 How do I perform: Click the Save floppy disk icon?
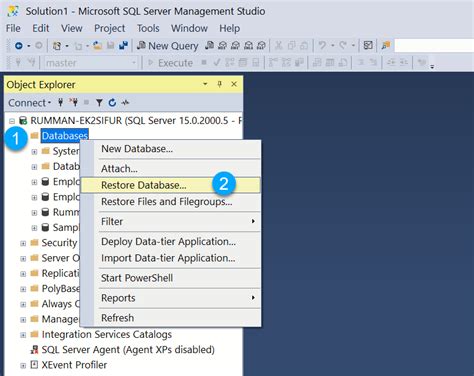click(111, 46)
